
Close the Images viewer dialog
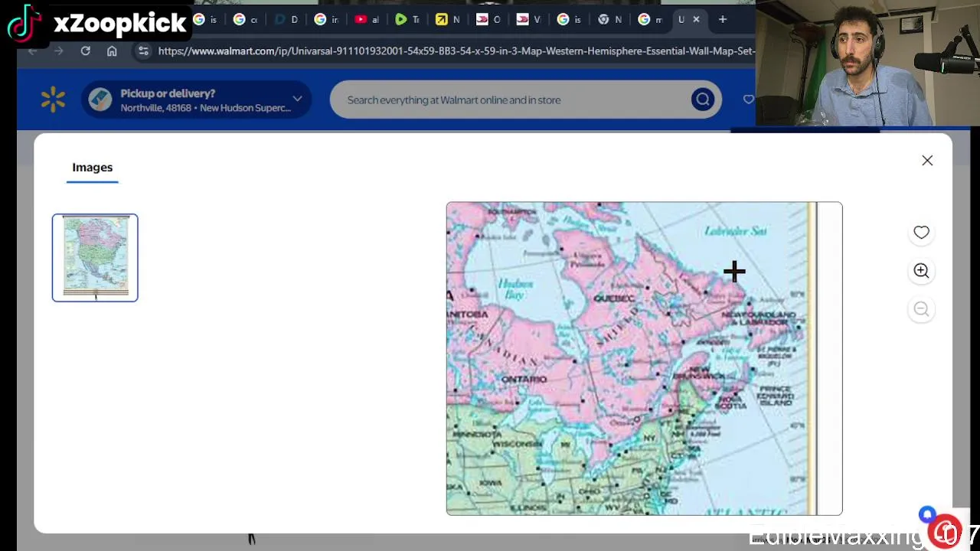tap(927, 161)
